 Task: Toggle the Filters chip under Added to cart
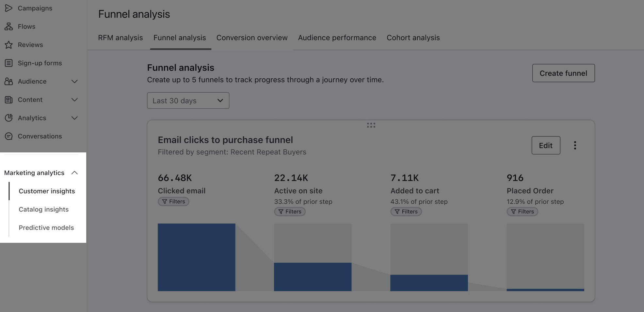point(406,211)
